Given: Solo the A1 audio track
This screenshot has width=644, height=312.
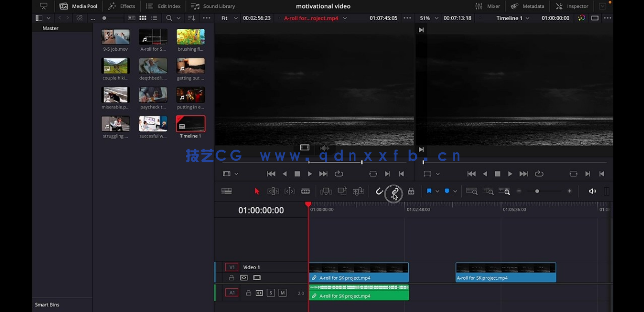Looking at the screenshot, I should coord(271,292).
